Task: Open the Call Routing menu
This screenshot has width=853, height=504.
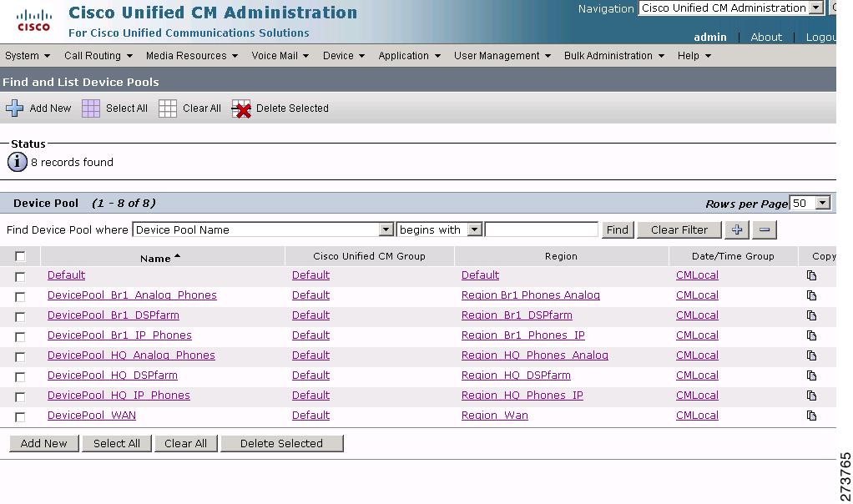Action: click(98, 56)
